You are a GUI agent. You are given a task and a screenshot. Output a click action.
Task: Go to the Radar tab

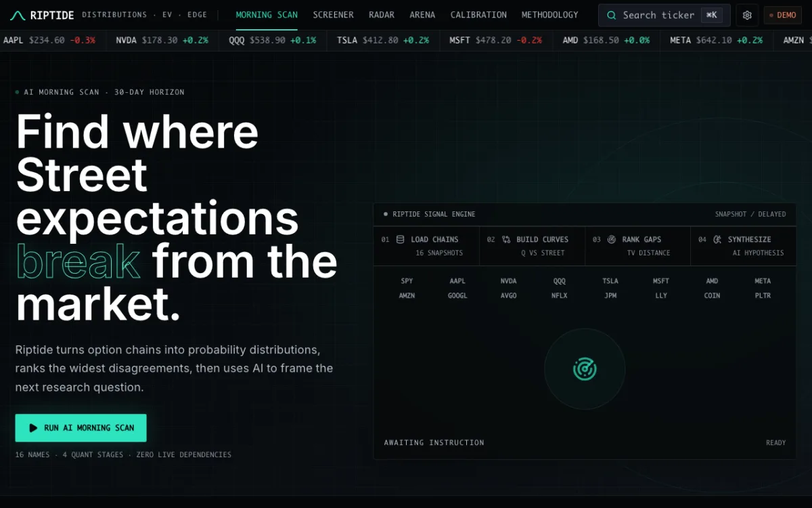pyautogui.click(x=382, y=15)
